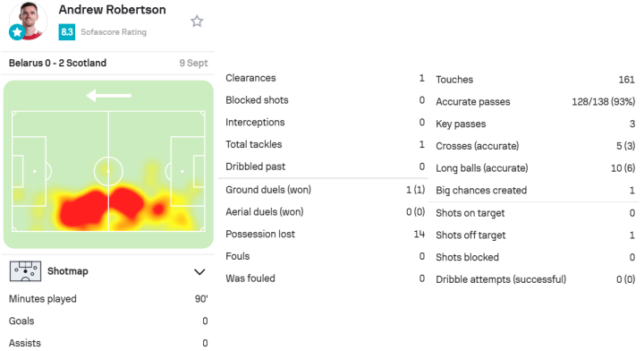Click the Big chances created stat
Viewport: 644px width, 351px height.
535,191
